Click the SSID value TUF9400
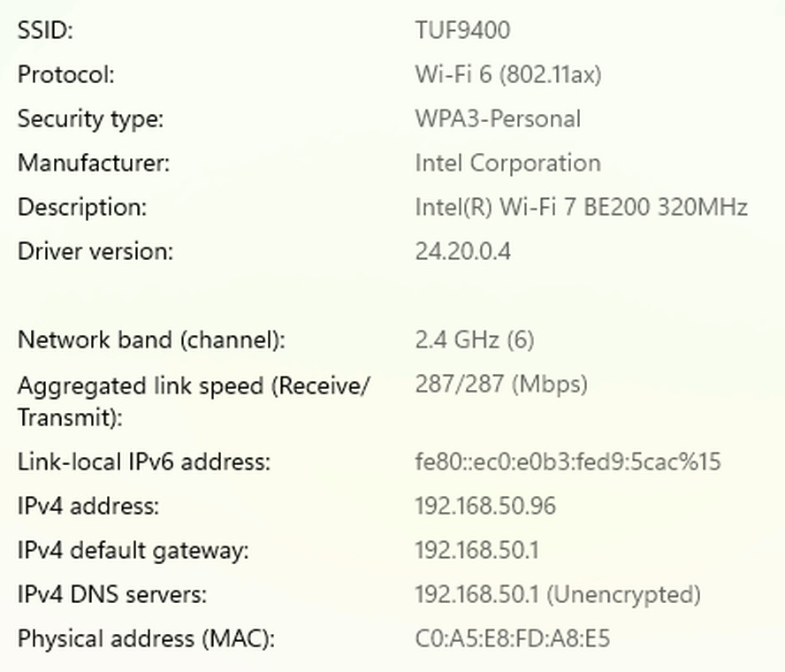The height and width of the screenshot is (672, 785). pos(462,30)
